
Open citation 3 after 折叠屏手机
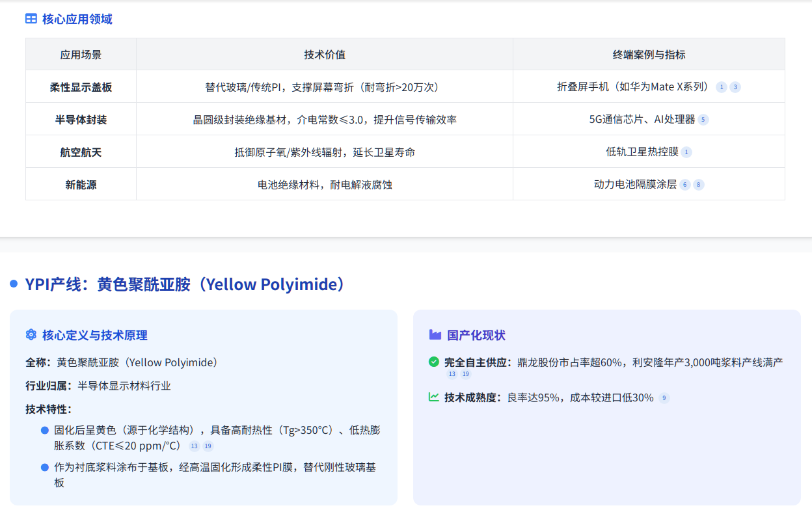735,87
